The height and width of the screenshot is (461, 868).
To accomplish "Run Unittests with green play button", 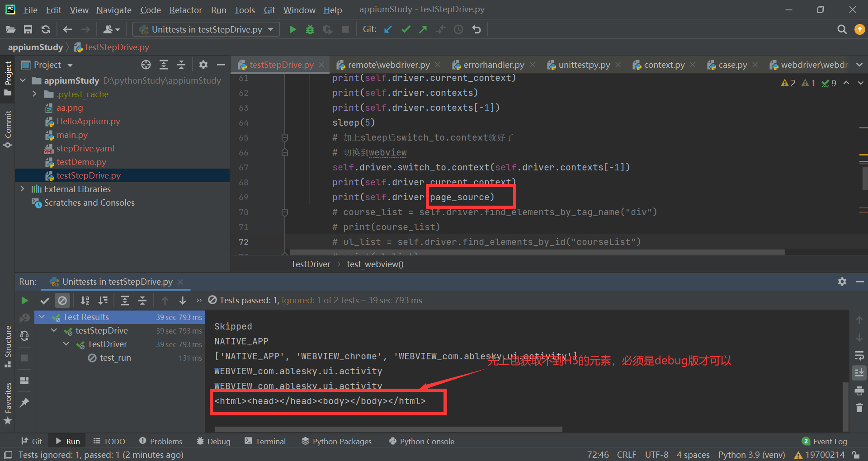I will point(292,29).
